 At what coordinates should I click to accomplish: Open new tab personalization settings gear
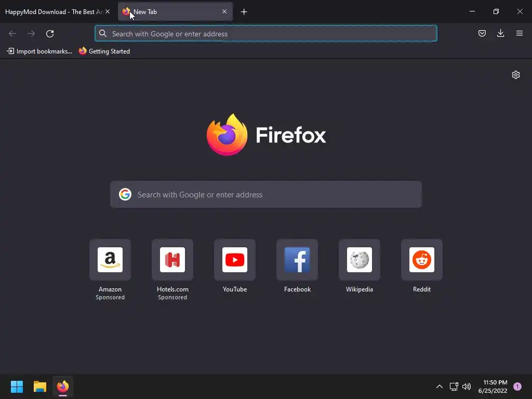516,75
